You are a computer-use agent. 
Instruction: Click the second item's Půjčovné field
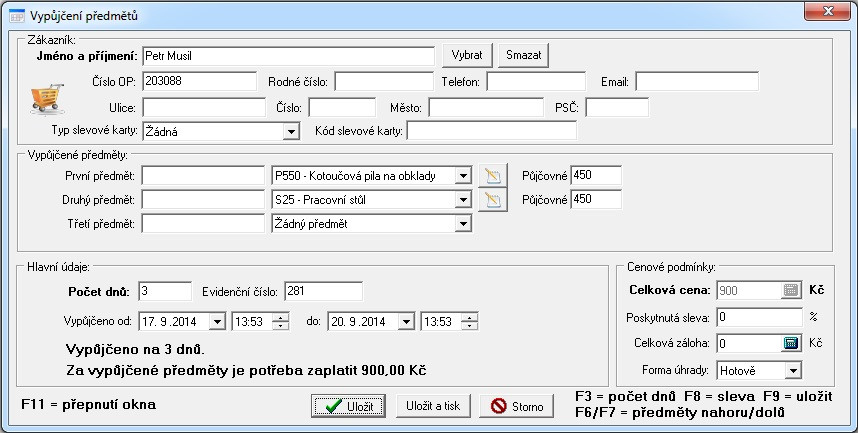tap(595, 199)
